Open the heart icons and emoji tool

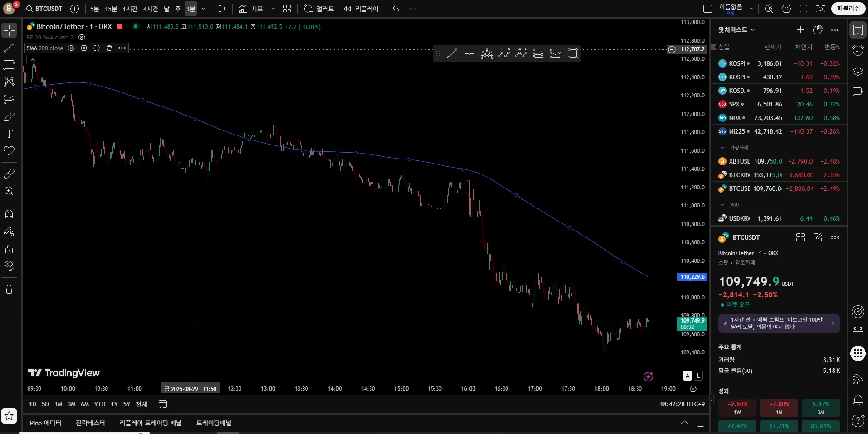pyautogui.click(x=9, y=151)
